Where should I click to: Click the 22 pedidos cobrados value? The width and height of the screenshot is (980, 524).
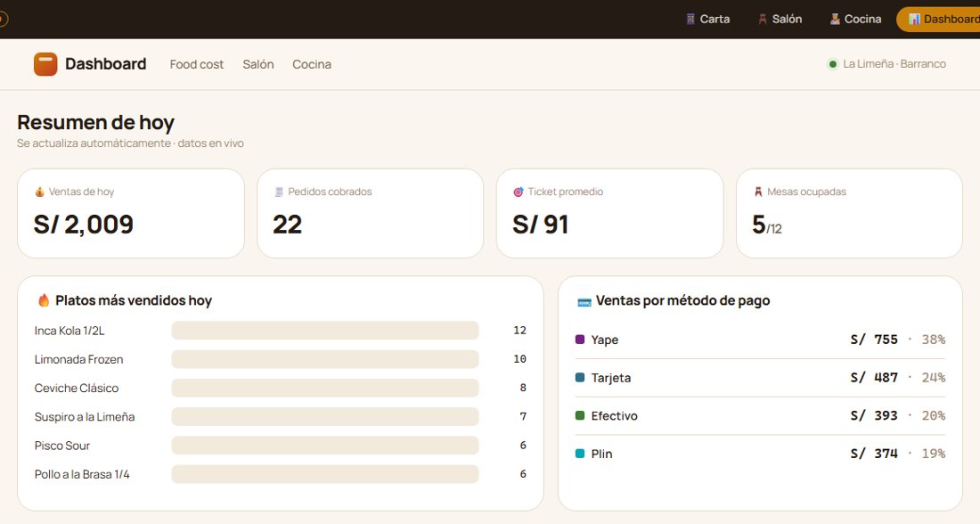pyautogui.click(x=288, y=225)
